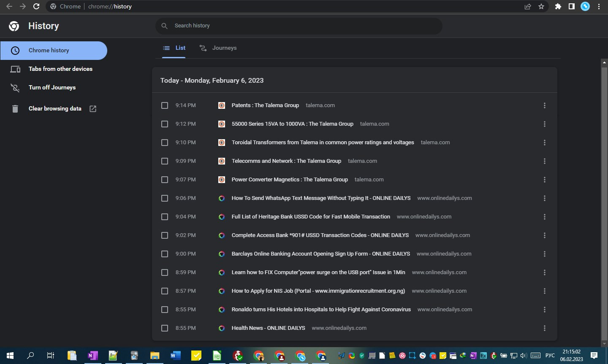This screenshot has height=364, width=608.
Task: Bookmark this page with the star icon
Action: point(541,6)
